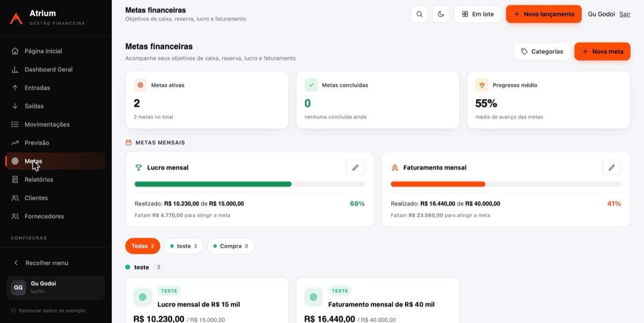Edit Lucro mensal with pencil icon

(x=355, y=168)
